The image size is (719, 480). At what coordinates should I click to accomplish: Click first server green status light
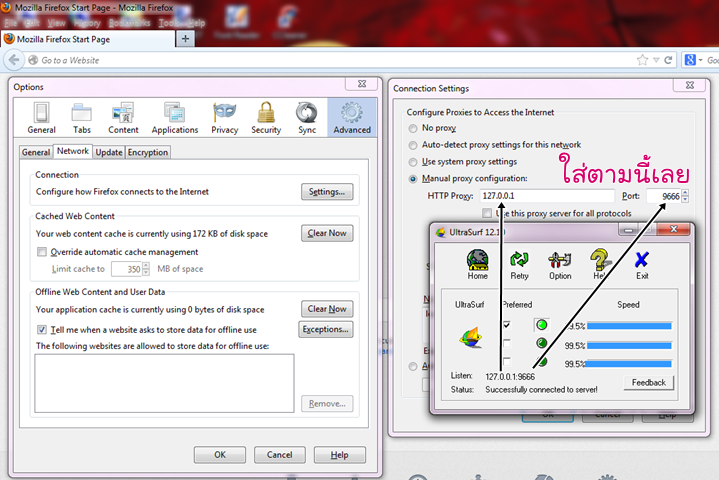tap(542, 325)
